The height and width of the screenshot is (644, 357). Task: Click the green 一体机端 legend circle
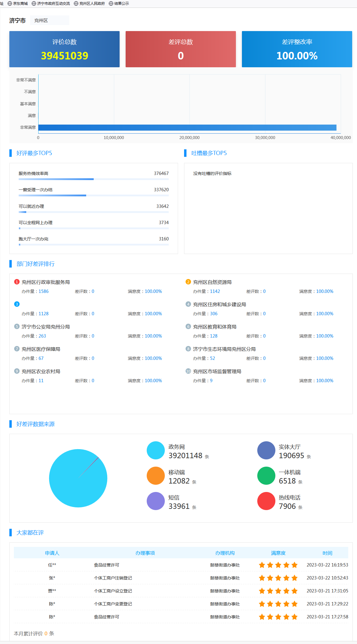click(266, 476)
